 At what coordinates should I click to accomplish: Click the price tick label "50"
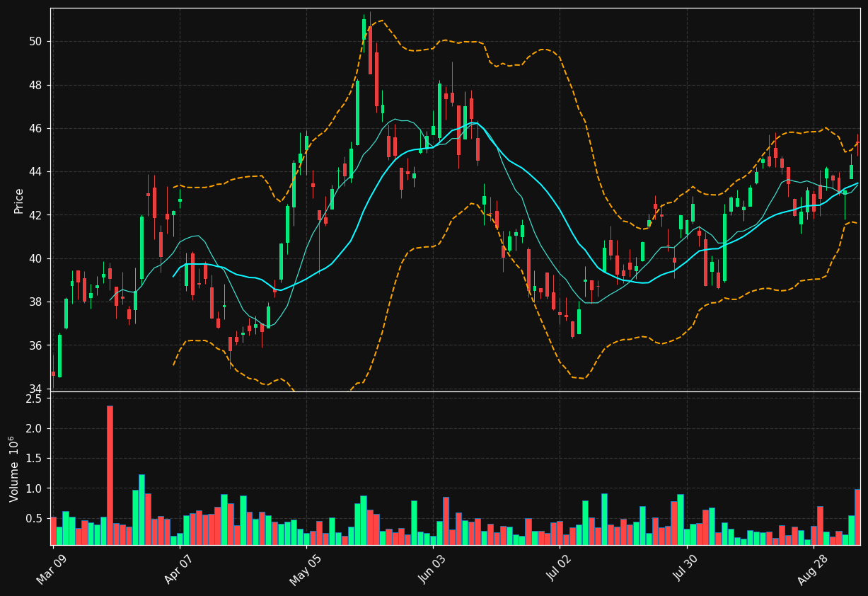(37, 42)
